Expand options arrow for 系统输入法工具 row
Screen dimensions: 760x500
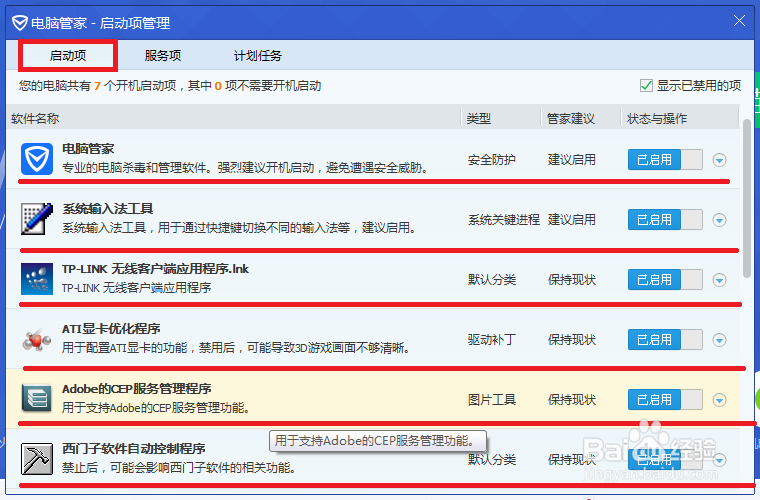tap(719, 220)
